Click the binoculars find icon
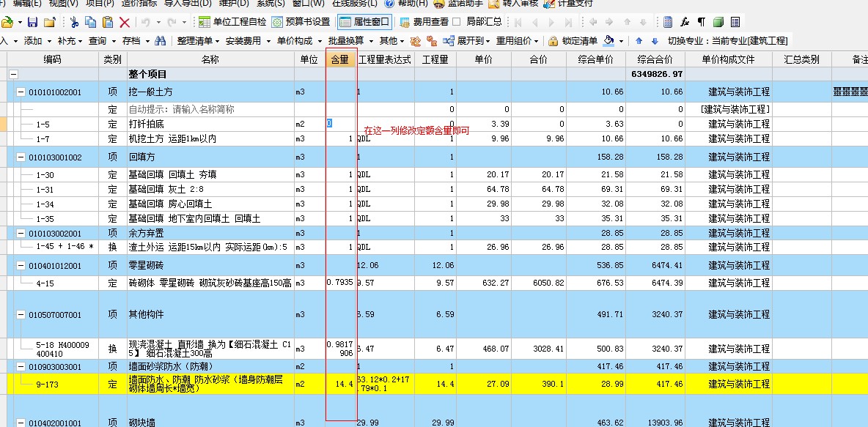 (160, 41)
